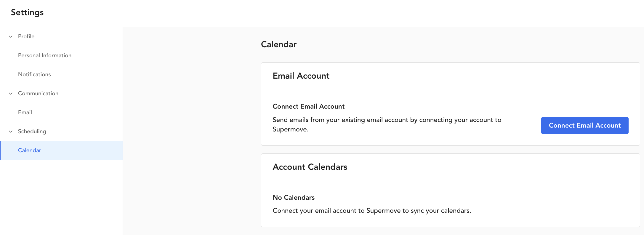The height and width of the screenshot is (235, 644).
Task: Open Personal Information settings
Action: pyautogui.click(x=44, y=55)
